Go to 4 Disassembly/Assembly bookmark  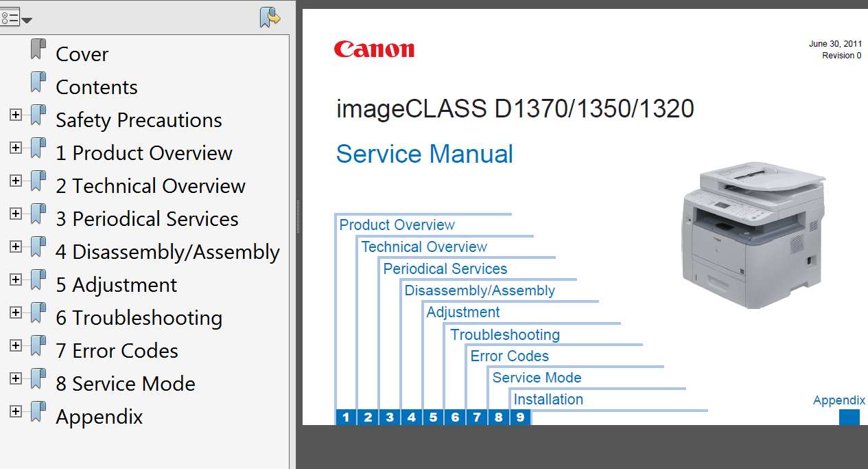tap(167, 252)
